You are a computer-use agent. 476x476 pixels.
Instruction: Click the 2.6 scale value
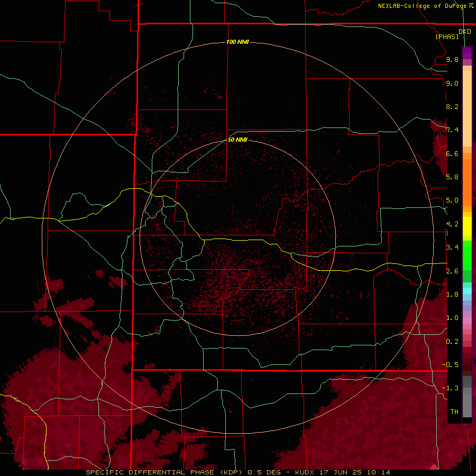click(452, 271)
